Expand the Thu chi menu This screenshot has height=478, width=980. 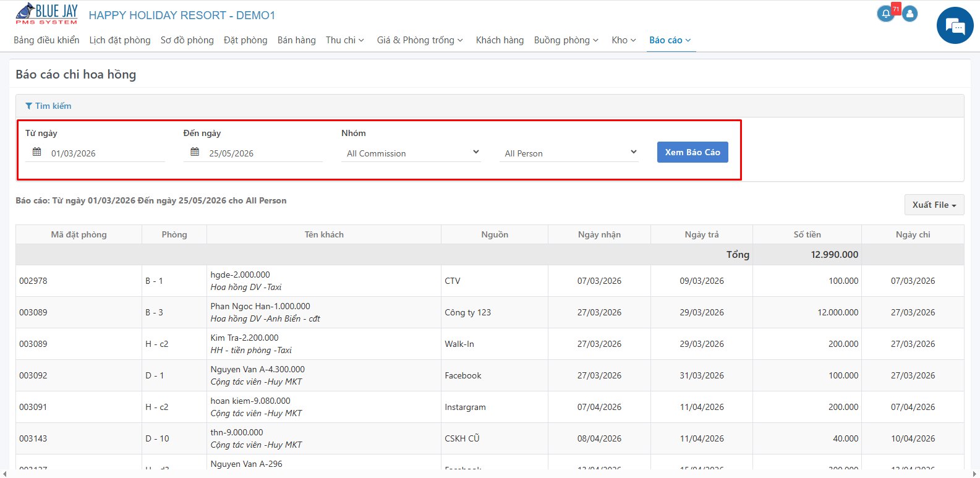345,40
